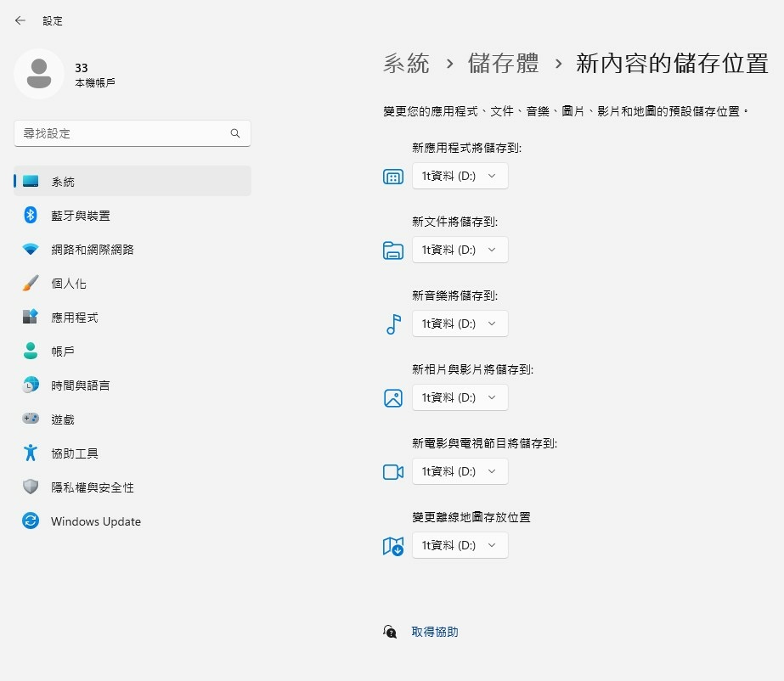Expand the movies and TV storage dropdown
Viewport: 784px width, 681px height.
(x=460, y=470)
